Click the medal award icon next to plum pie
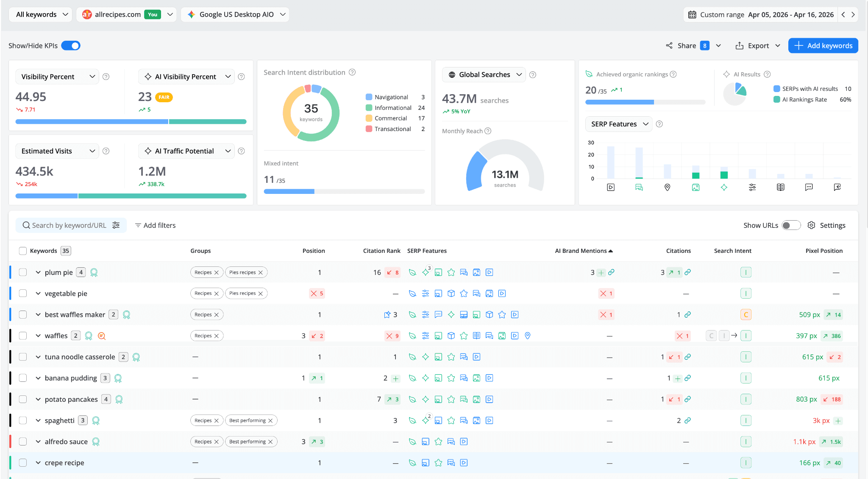This screenshot has width=868, height=479. pos(94,272)
